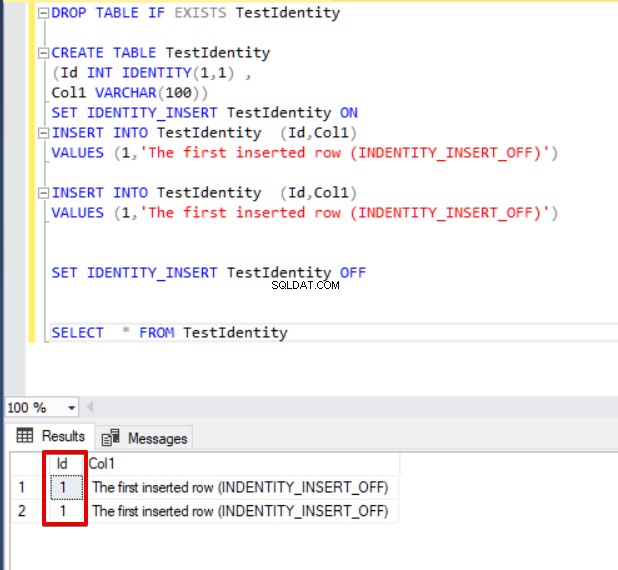Click the Col1 VARCHAR(100) line
The height and width of the screenshot is (570, 618).
(129, 93)
